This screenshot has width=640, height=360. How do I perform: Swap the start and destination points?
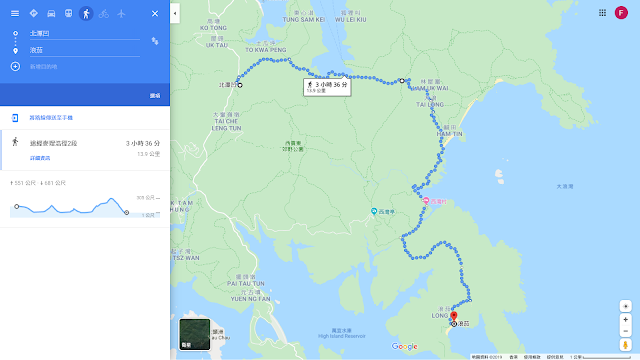pos(155,41)
